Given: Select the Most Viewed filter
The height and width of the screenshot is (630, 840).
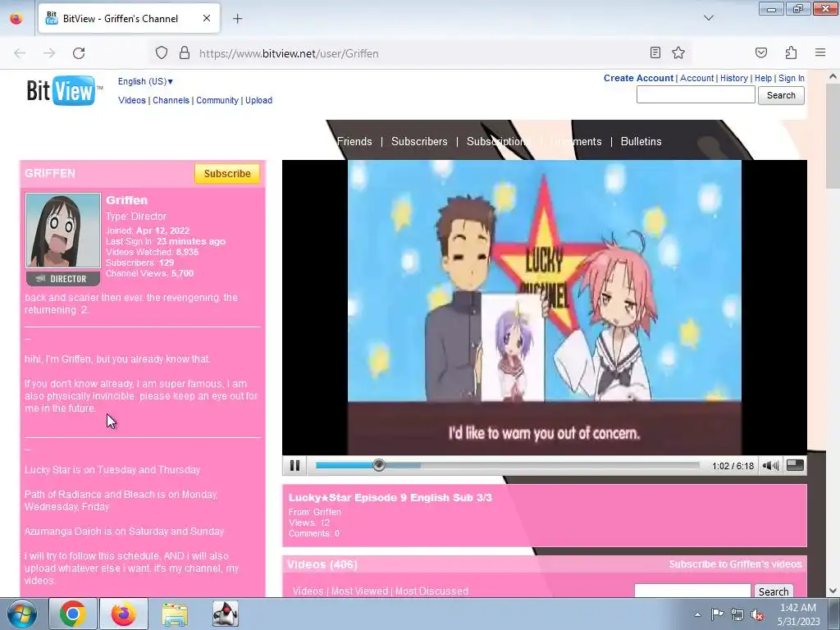Looking at the screenshot, I should 359,591.
